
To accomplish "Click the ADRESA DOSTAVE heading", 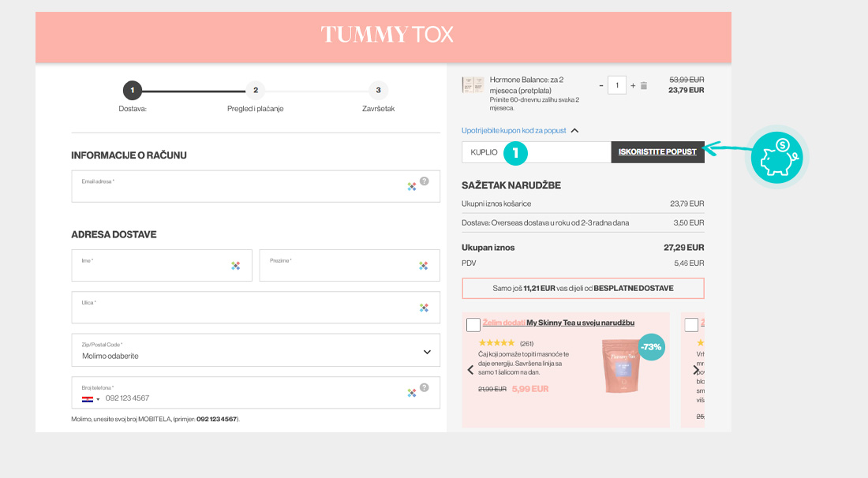I will pyautogui.click(x=114, y=234).
